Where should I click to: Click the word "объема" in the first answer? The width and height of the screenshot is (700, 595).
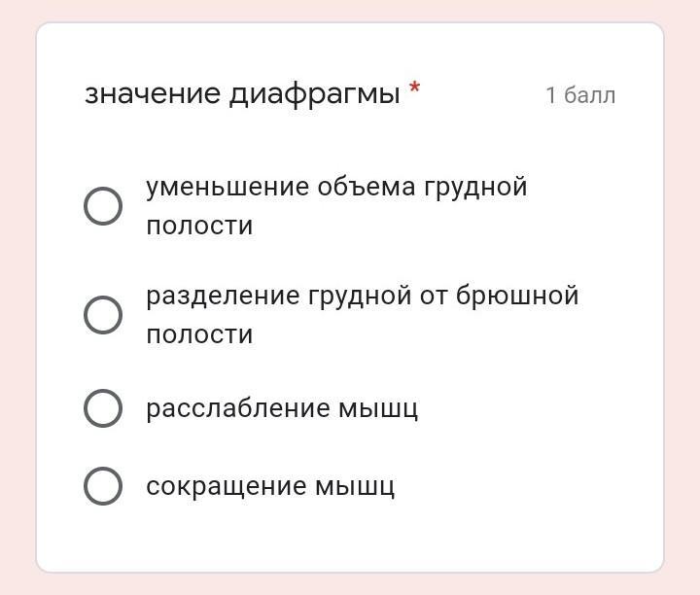coord(366,187)
